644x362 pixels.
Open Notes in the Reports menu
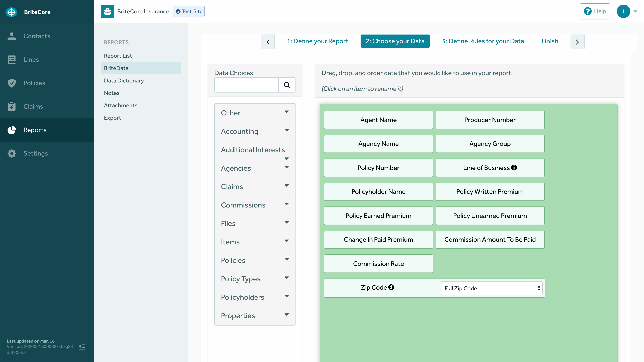[141, 93]
